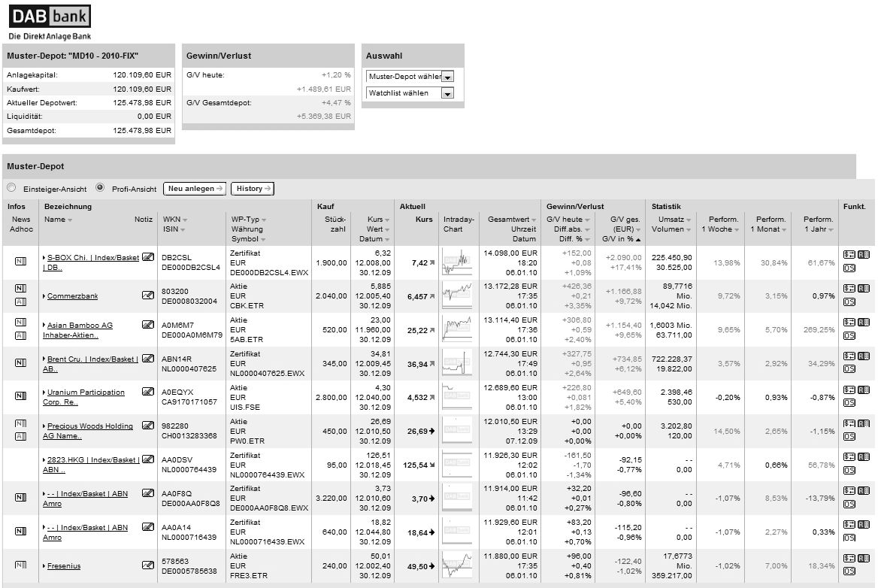
Task: Click OS icon for Fresenius row
Action: (x=849, y=571)
